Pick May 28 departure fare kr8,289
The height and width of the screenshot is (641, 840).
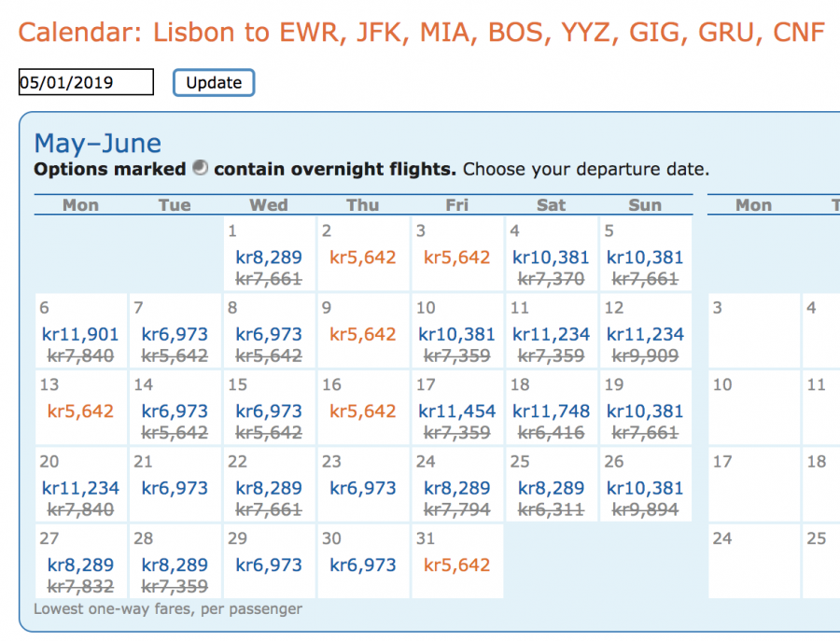click(174, 563)
